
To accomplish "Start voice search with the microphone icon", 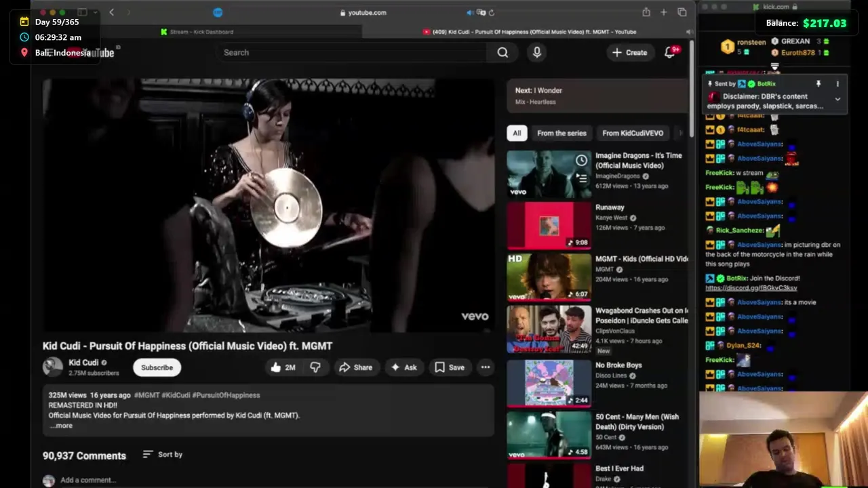I will coord(537,52).
